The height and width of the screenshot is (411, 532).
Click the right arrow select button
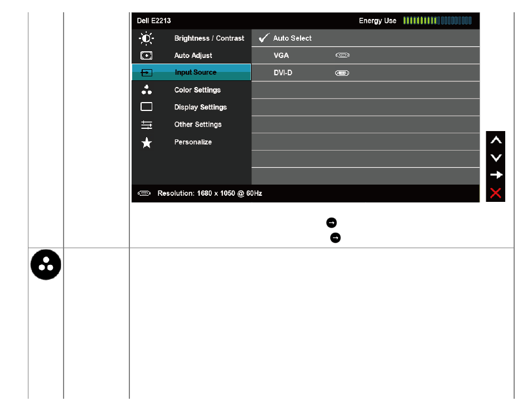click(496, 175)
